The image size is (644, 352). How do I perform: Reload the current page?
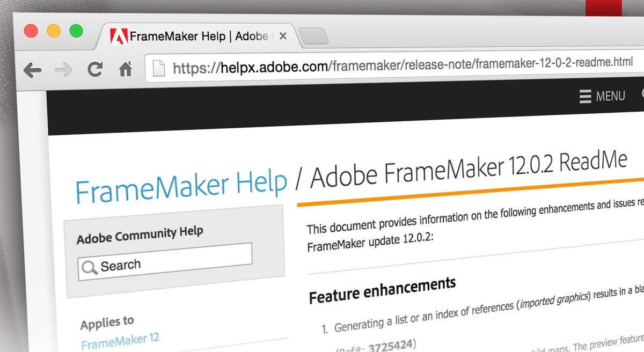pos(94,69)
